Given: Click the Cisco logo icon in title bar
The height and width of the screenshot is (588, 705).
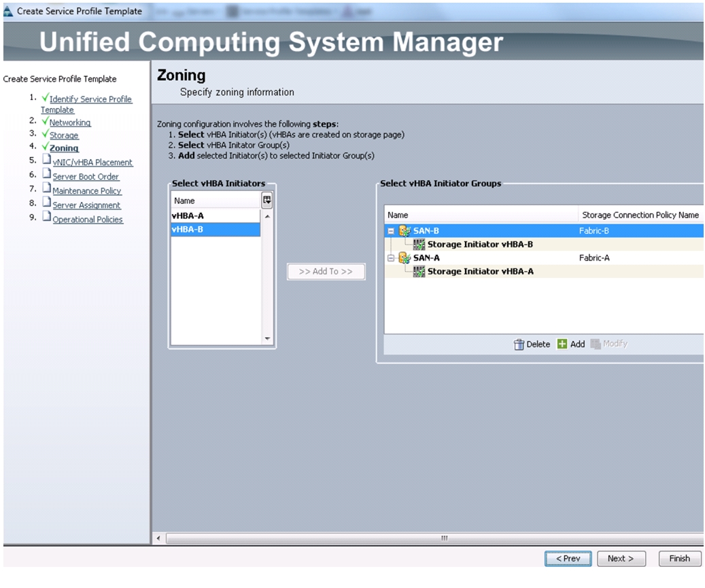Looking at the screenshot, I should (8, 11).
